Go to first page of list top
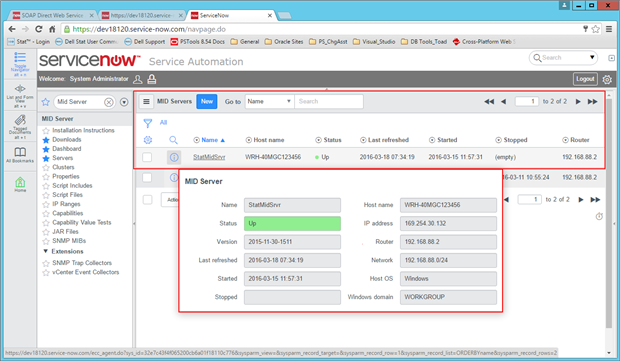Image resolution: width=620 pixels, height=361 pixels. pos(489,102)
